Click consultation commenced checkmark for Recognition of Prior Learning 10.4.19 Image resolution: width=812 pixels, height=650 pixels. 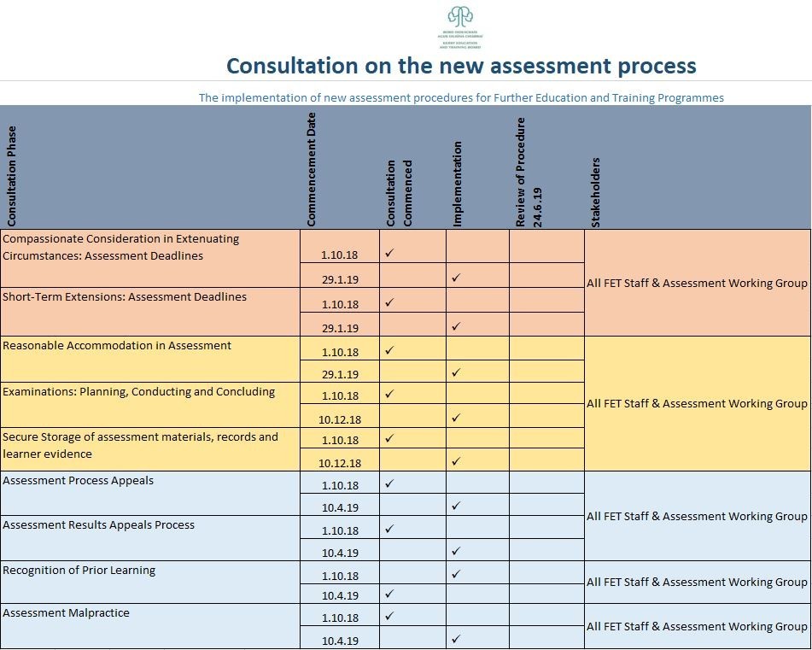[x=389, y=594]
